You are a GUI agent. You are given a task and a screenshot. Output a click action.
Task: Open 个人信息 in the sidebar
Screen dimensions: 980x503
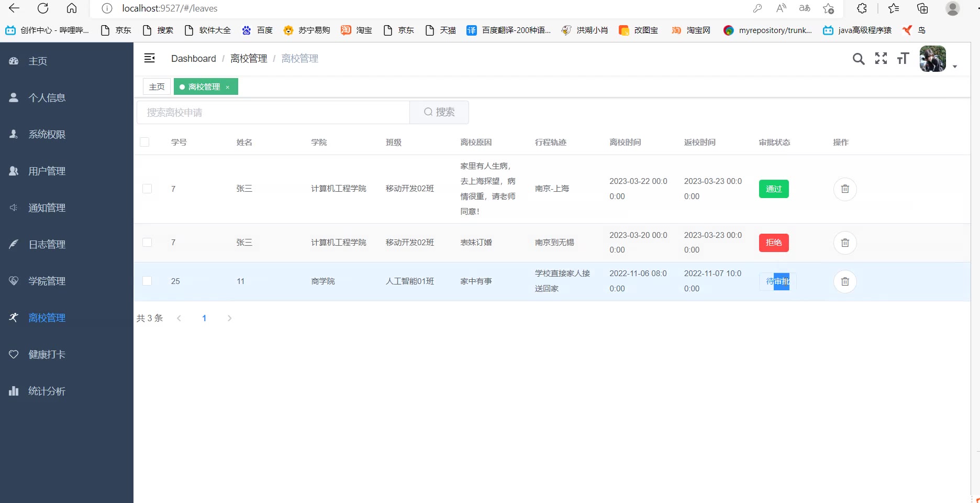tap(66, 97)
